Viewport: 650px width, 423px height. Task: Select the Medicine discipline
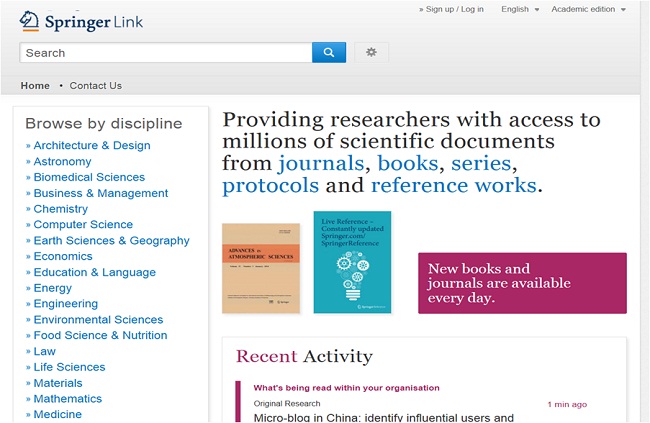pyautogui.click(x=58, y=414)
